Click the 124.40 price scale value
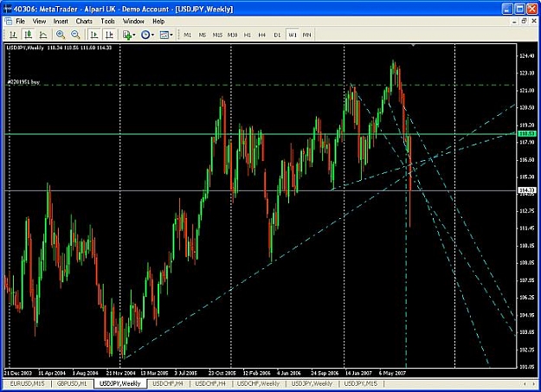This screenshot has width=541, height=392. (527, 56)
